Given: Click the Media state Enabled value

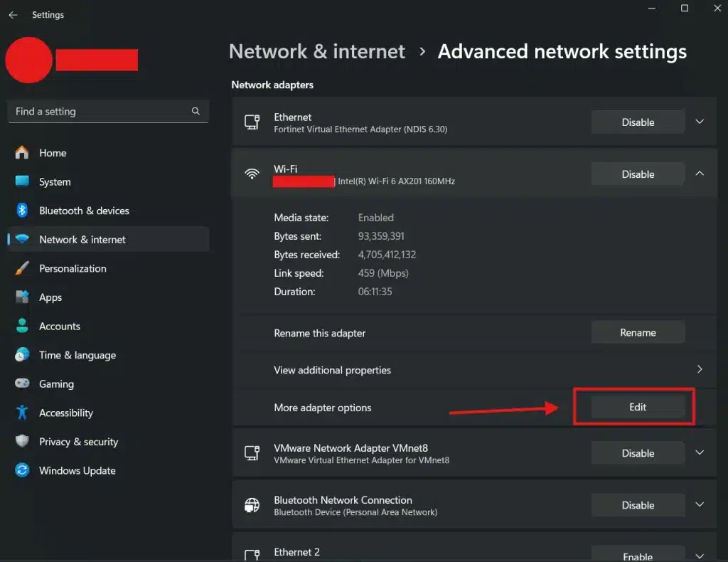Looking at the screenshot, I should point(375,218).
